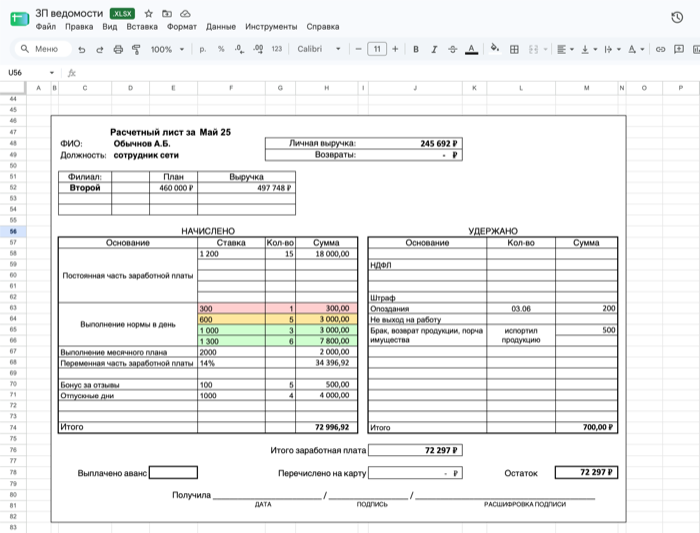The width and height of the screenshot is (700, 533).
Task: Select the plan cell 460 000 ₽
Action: [173, 188]
